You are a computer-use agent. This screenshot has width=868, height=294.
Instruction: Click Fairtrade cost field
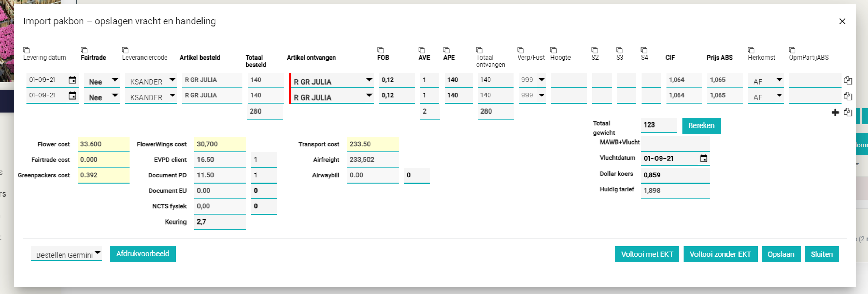click(x=103, y=160)
